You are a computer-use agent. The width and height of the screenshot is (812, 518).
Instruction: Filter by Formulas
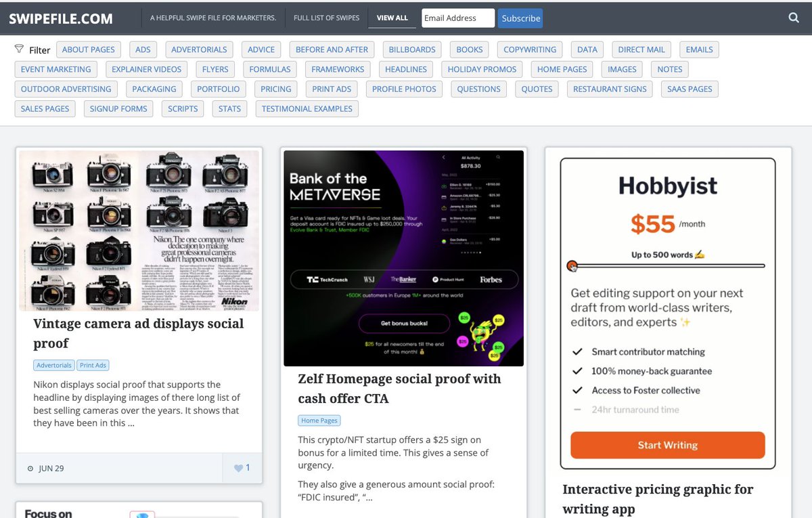(x=270, y=69)
